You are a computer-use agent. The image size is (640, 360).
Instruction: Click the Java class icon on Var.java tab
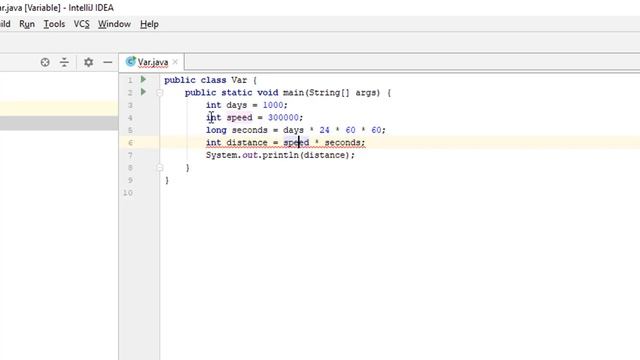click(131, 62)
